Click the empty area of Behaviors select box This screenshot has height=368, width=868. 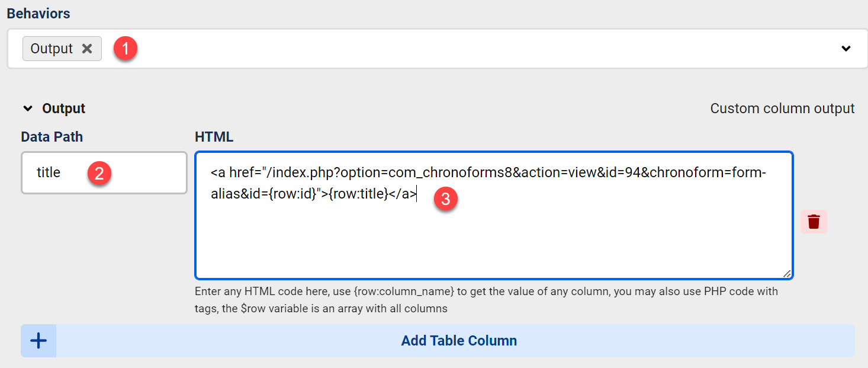[474, 49]
